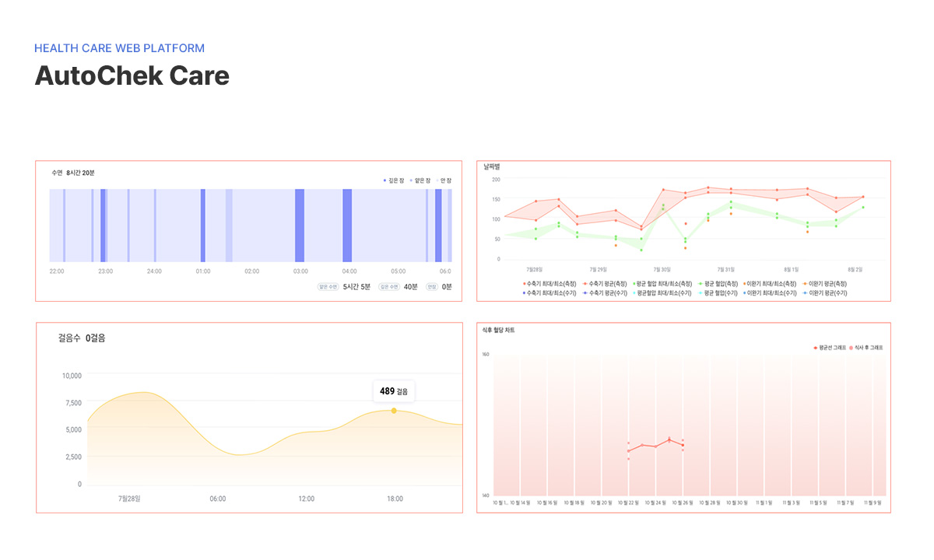Click the deep sleep bar at 04:00

tap(347, 226)
